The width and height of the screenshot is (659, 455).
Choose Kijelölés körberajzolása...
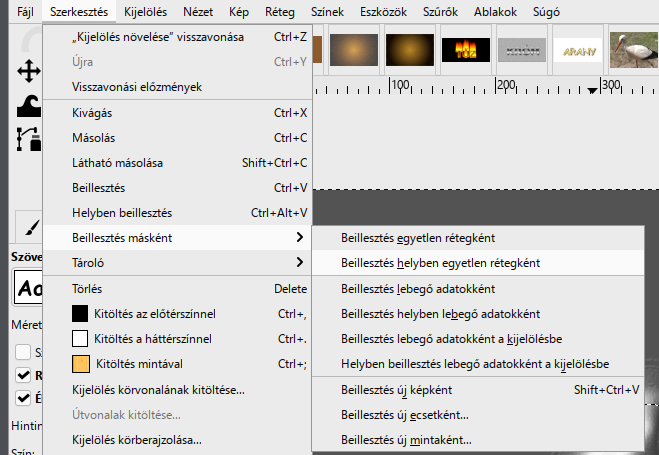[177, 440]
